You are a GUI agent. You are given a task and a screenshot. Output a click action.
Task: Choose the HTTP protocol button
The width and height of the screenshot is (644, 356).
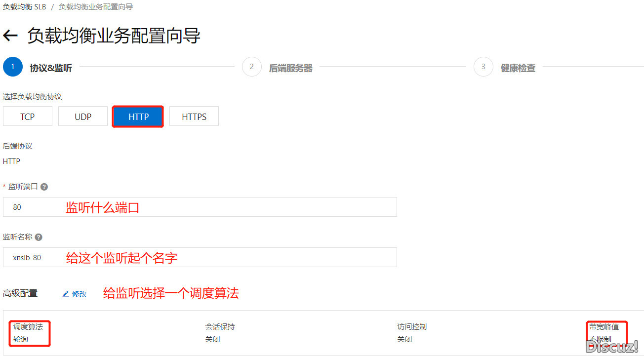click(x=138, y=117)
